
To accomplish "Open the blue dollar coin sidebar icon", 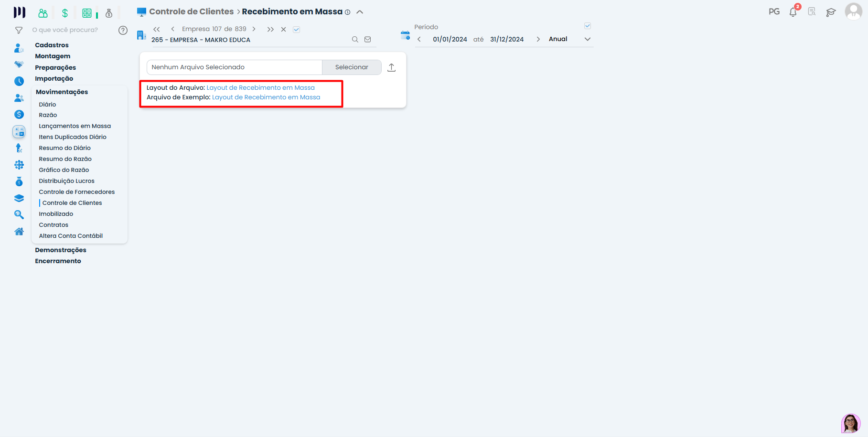I will (19, 114).
